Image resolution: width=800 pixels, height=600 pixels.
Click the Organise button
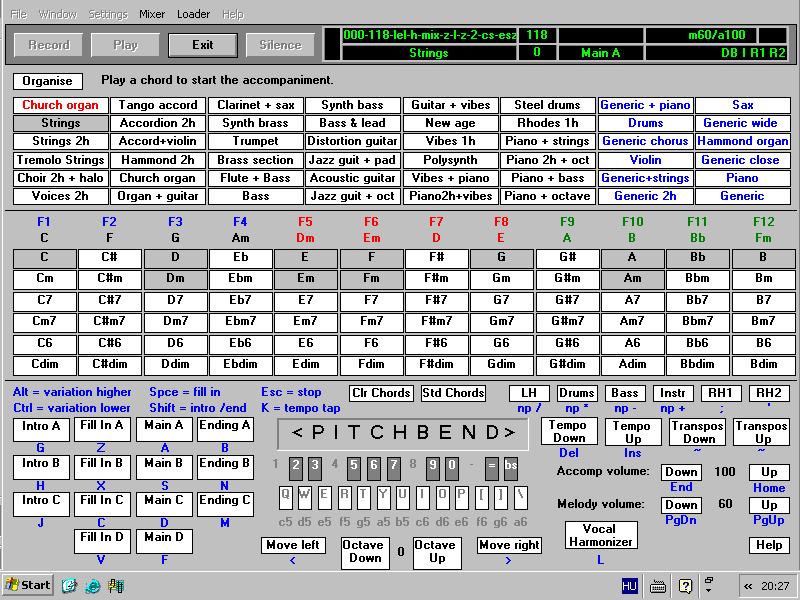tap(48, 81)
